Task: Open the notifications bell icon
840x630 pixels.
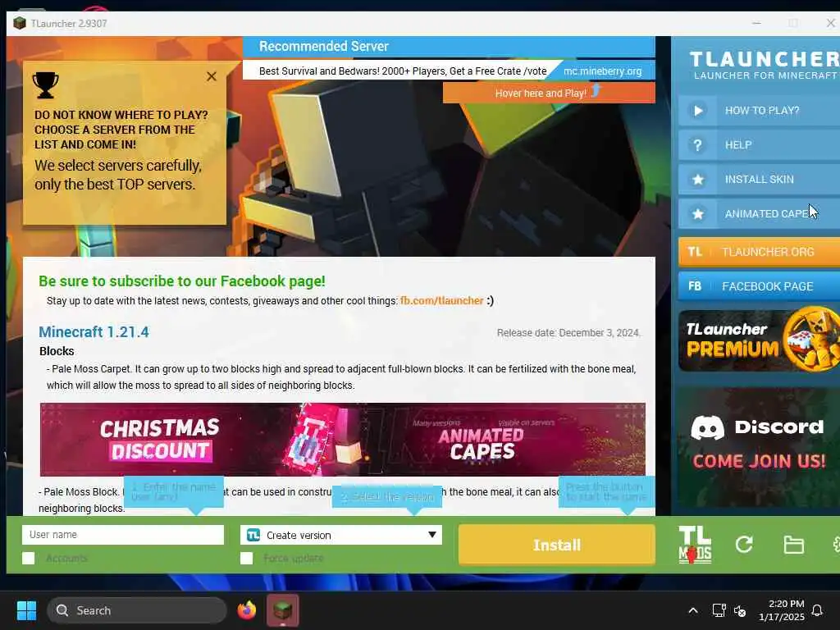Action: tap(817, 610)
